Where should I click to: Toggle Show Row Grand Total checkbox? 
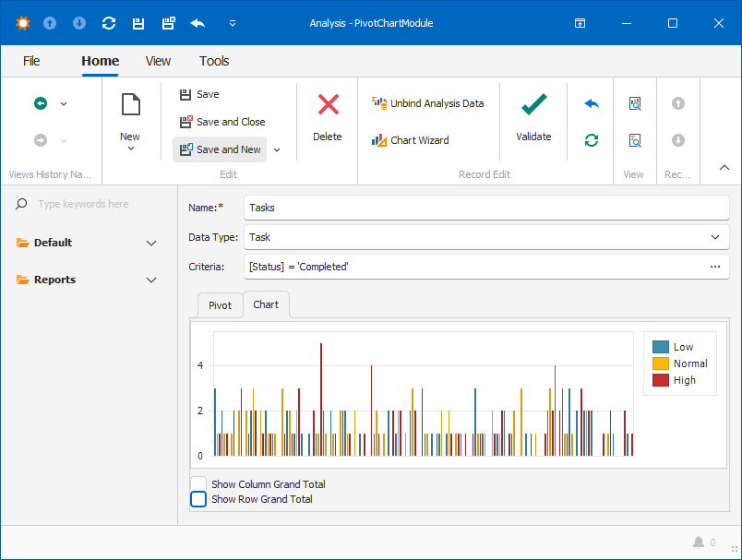coord(198,499)
